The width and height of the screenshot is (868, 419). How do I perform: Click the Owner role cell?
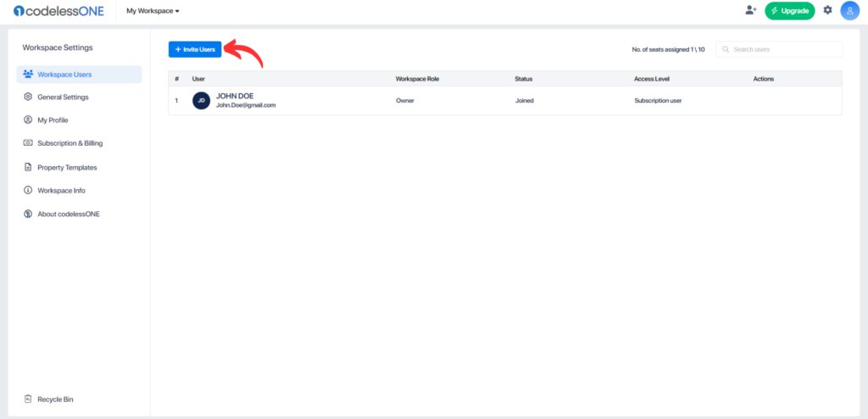pyautogui.click(x=404, y=101)
